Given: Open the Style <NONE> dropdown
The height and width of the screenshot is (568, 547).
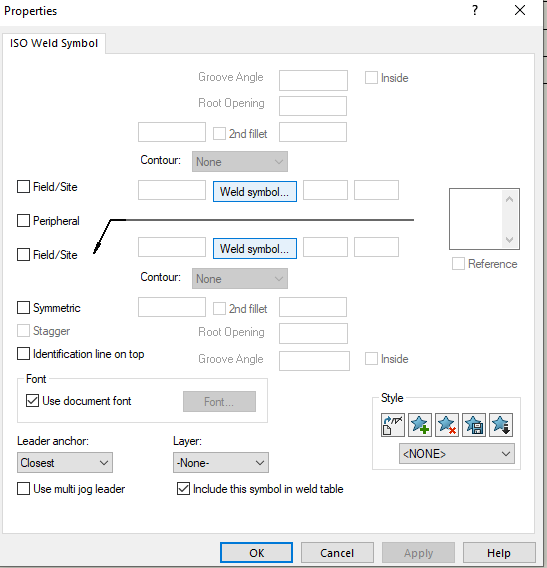Looking at the screenshot, I should (457, 454).
